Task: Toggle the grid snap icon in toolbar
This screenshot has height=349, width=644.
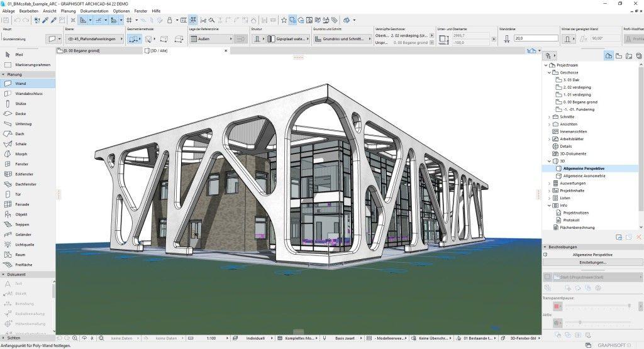Action: tap(130, 19)
